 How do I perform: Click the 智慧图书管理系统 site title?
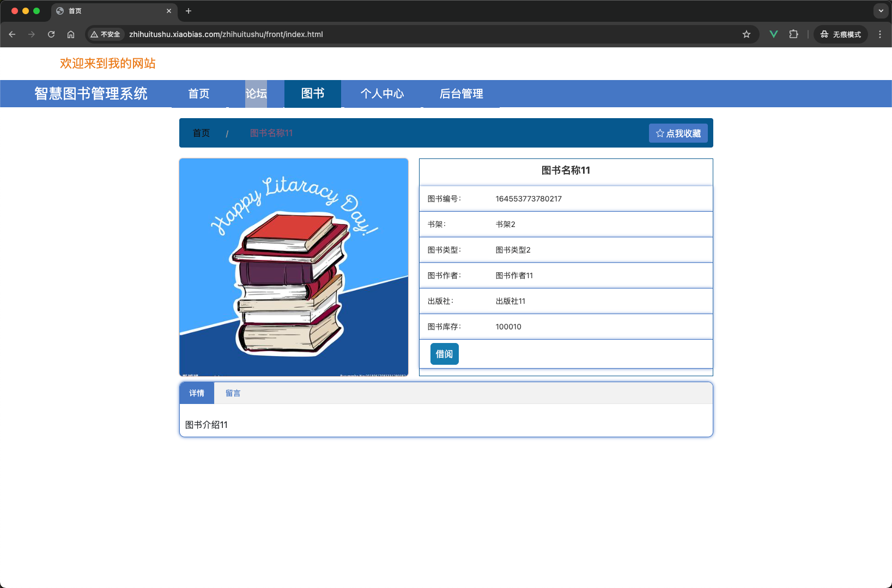click(x=91, y=94)
